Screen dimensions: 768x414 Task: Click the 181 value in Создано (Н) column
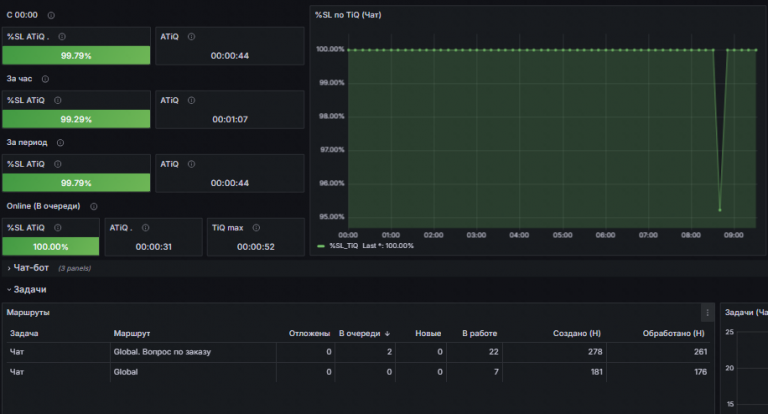click(x=596, y=372)
